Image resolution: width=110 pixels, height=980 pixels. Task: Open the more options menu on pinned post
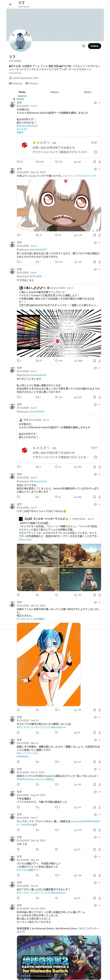[x=100, y=103]
